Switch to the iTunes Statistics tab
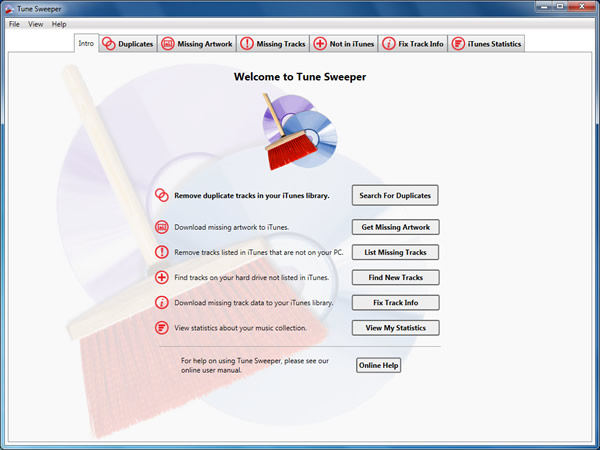The height and width of the screenshot is (450, 600). [x=486, y=44]
